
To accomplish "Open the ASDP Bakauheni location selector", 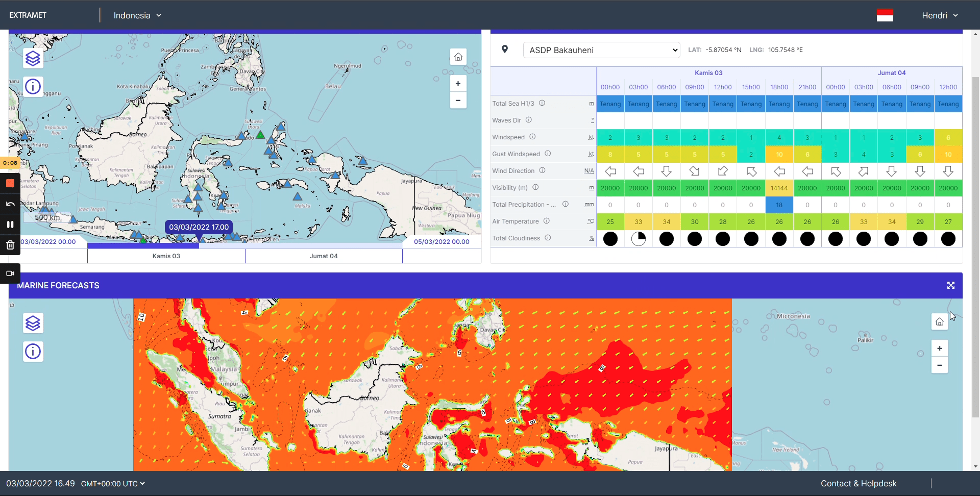I will pyautogui.click(x=601, y=49).
